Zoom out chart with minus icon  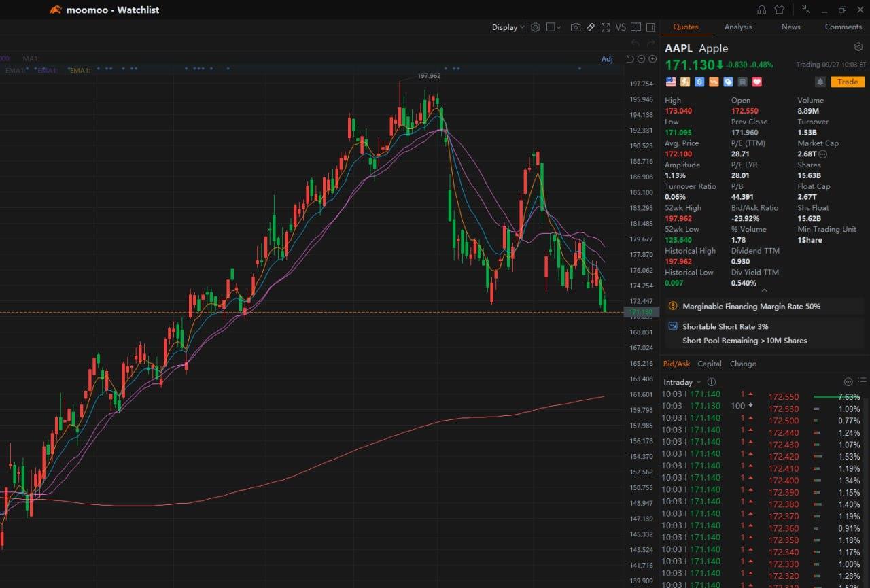[641, 59]
